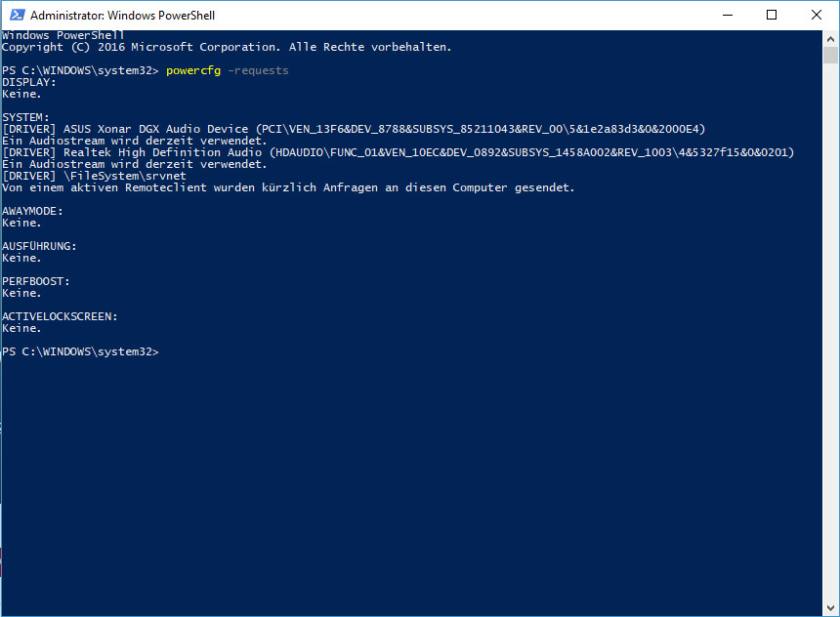Click the last PS C:\WINDOWS\system32> prompt
This screenshot has width=840, height=617.
click(x=80, y=351)
